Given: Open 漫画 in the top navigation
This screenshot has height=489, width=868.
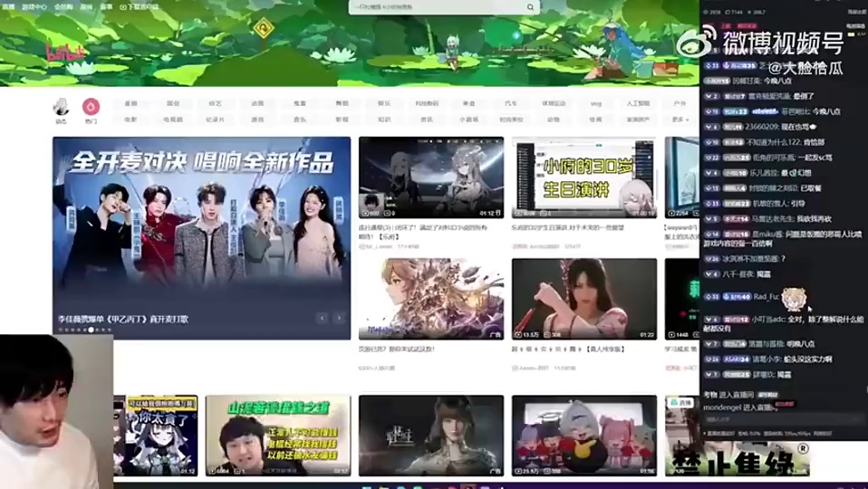Looking at the screenshot, I should [86, 7].
